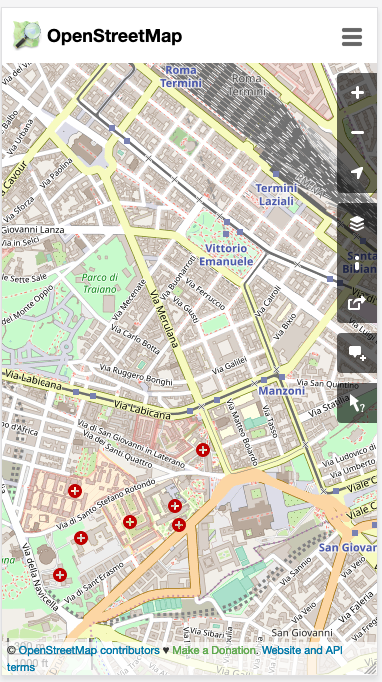Screen dimensions: 382x682
Task: Open the hamburger menu
Action: (x=352, y=37)
